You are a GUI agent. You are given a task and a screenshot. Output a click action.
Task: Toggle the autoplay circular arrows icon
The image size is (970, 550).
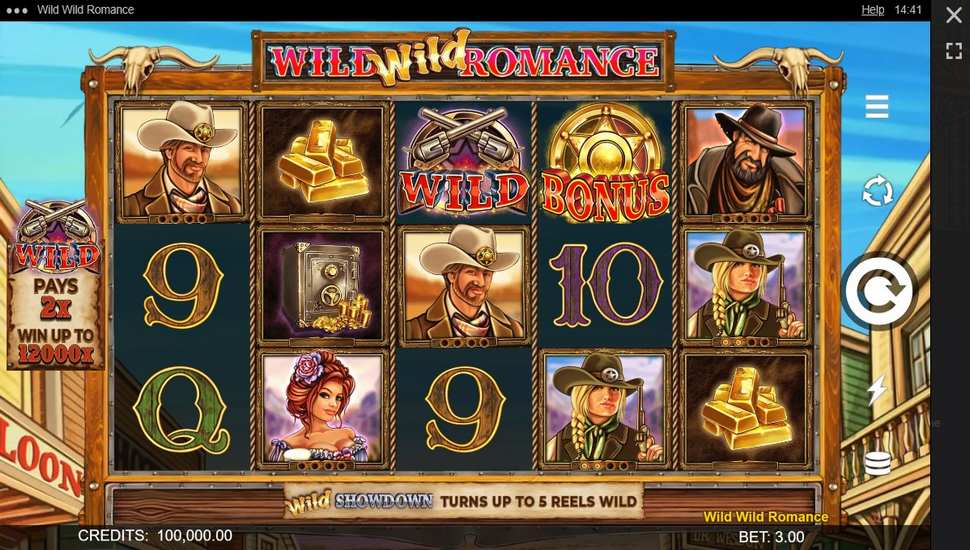(x=878, y=191)
